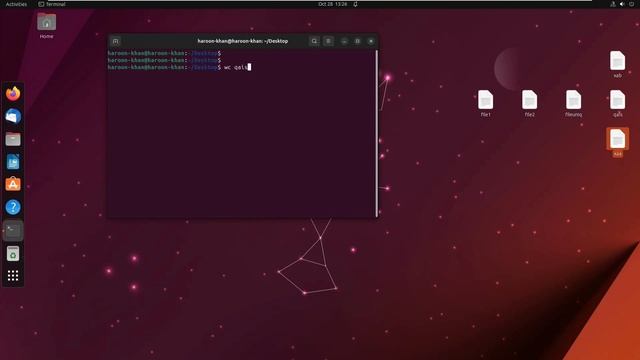Select the xab desktop file
The width and height of the screenshot is (640, 360).
click(618, 64)
